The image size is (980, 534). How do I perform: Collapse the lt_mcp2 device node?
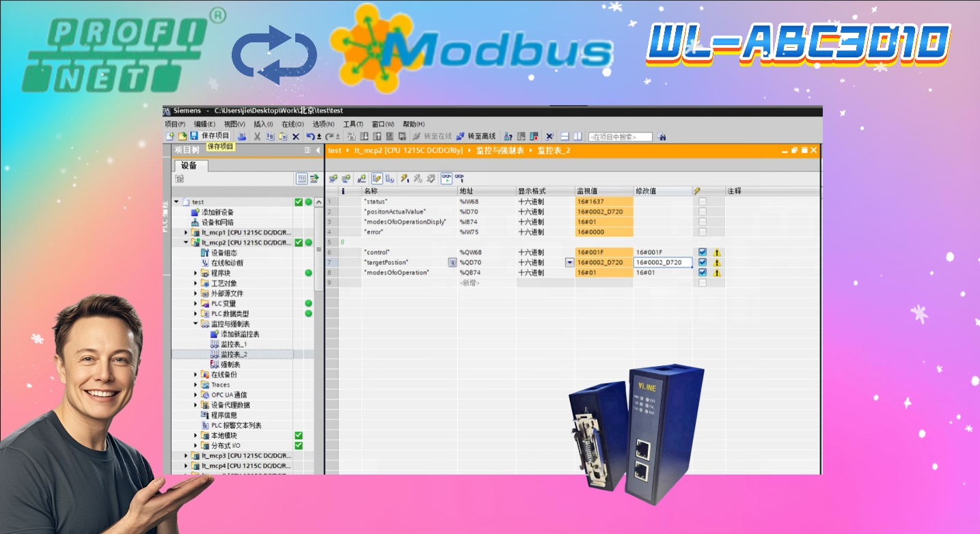pyautogui.click(x=186, y=242)
